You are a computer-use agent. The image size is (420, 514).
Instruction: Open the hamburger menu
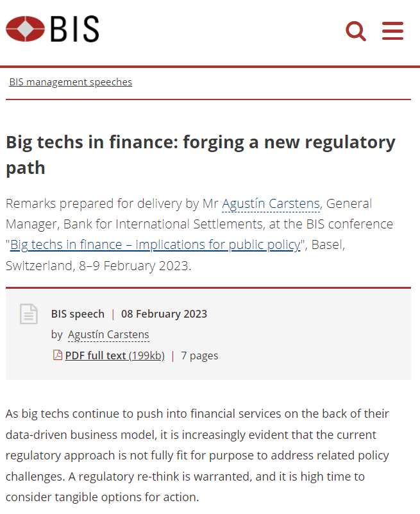pyautogui.click(x=392, y=31)
